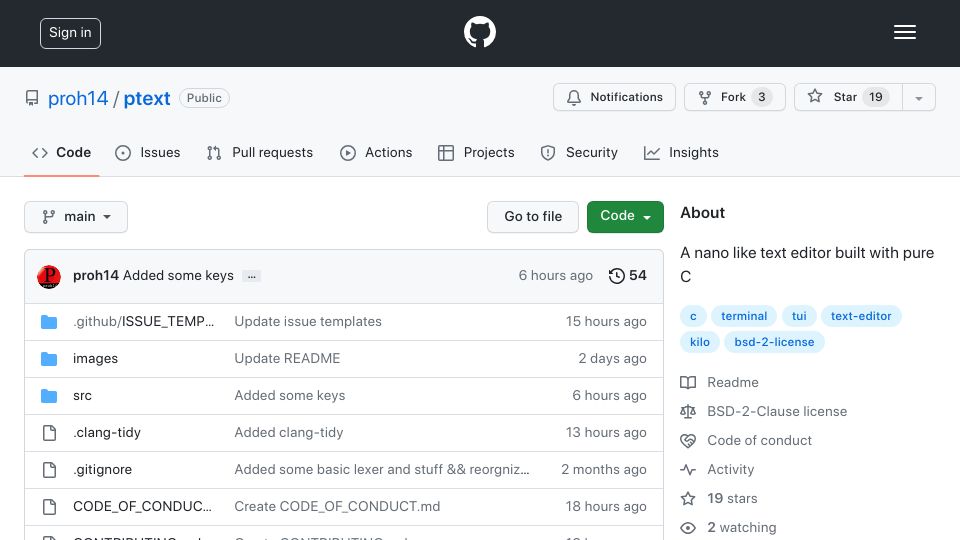Image resolution: width=960 pixels, height=540 pixels.
Task: Open 'Create CODE_OF_CONDUCT.md' commit message
Action: coord(337,506)
